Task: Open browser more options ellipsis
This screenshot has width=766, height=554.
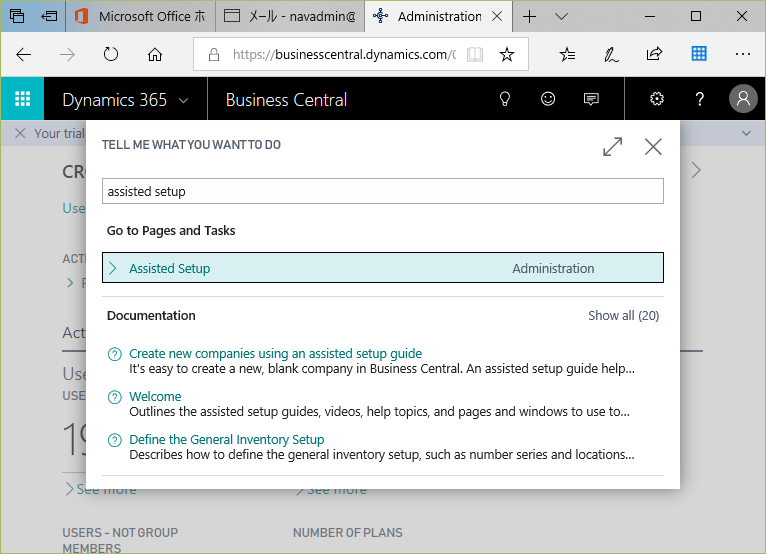Action: coord(743,54)
